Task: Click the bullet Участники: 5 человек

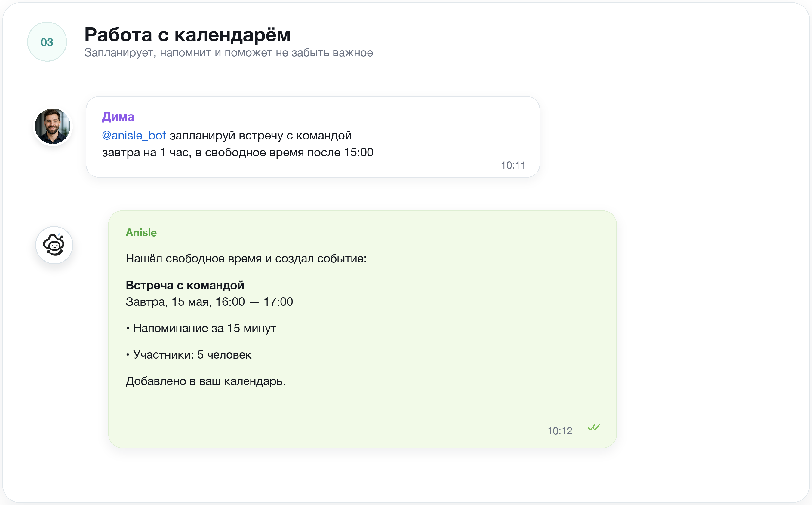Action: 189,355
